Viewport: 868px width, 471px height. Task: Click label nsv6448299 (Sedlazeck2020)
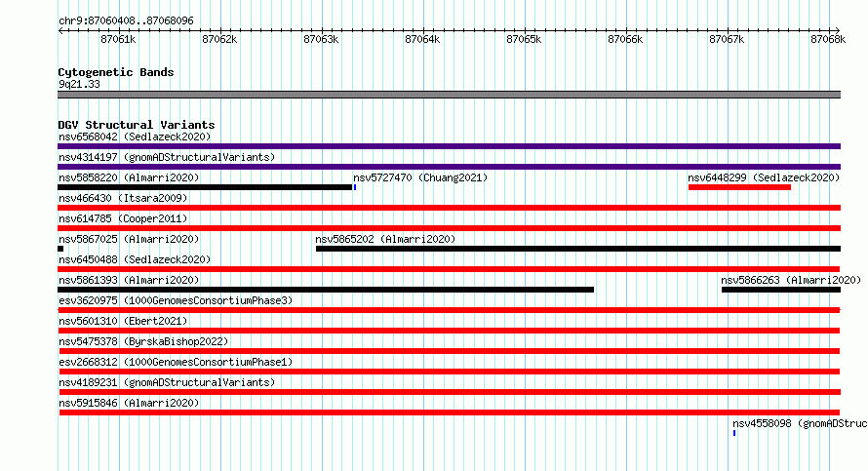coord(764,177)
